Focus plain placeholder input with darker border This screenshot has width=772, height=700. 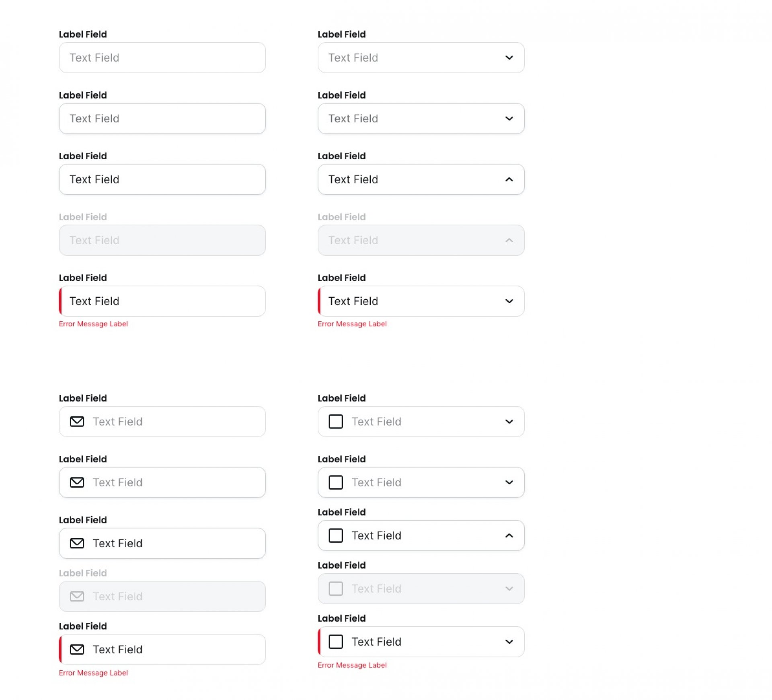pyautogui.click(x=162, y=118)
